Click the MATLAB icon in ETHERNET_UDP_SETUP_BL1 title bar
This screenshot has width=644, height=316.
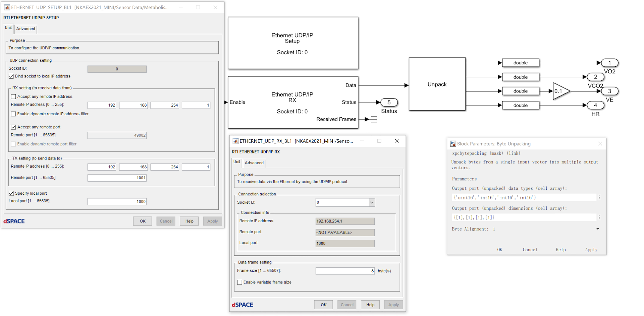coord(7,7)
